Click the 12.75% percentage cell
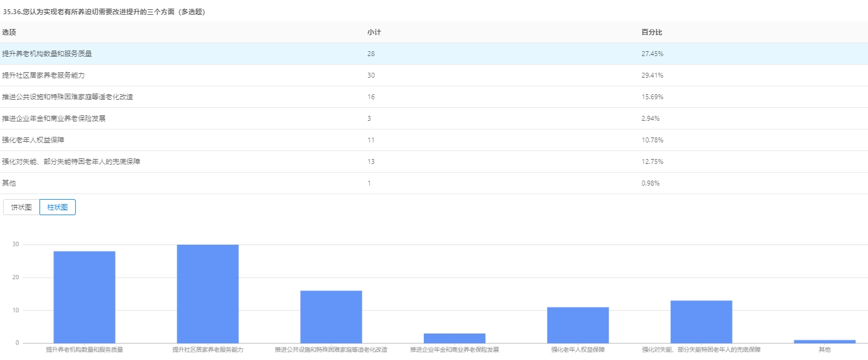This screenshot has width=868, height=360. click(652, 162)
